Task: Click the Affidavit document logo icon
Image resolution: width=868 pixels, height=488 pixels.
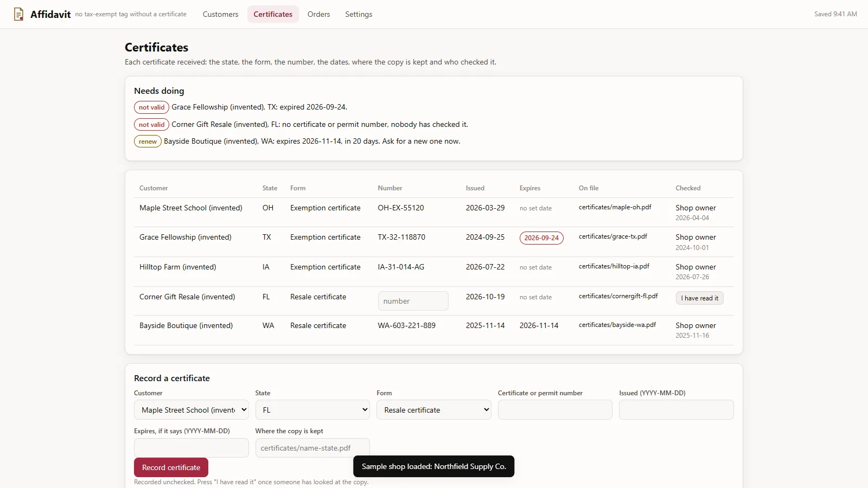Action: pos(19,14)
